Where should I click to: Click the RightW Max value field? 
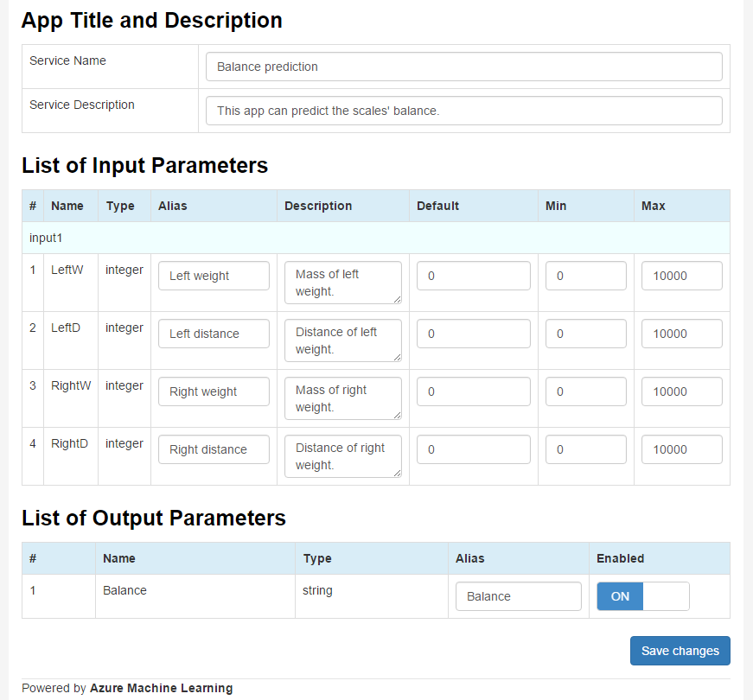pyautogui.click(x=682, y=391)
